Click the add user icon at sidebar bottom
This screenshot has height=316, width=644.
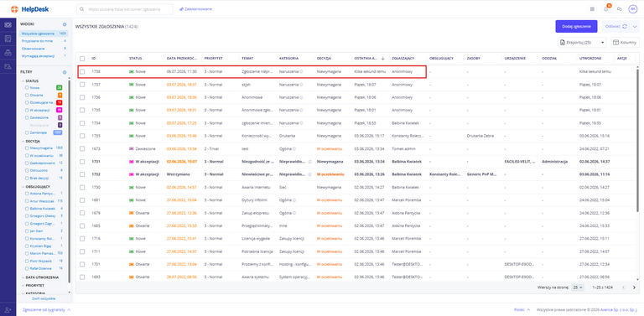tap(8, 309)
